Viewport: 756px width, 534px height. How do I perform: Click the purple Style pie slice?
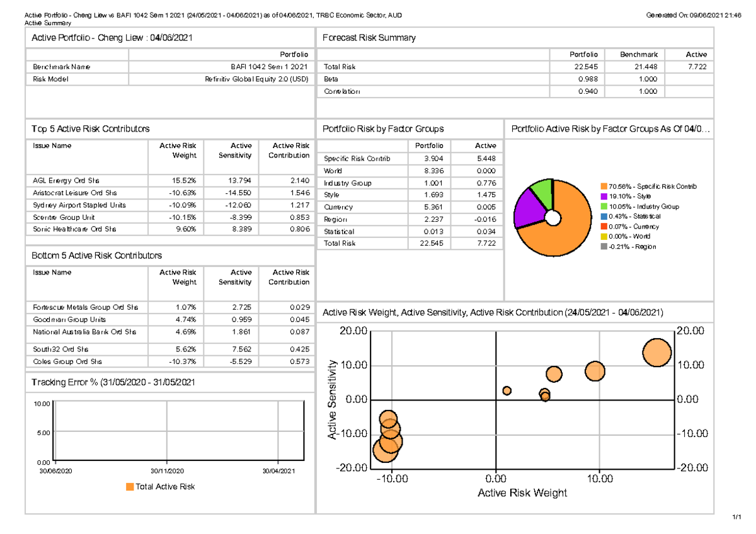[x=528, y=208]
